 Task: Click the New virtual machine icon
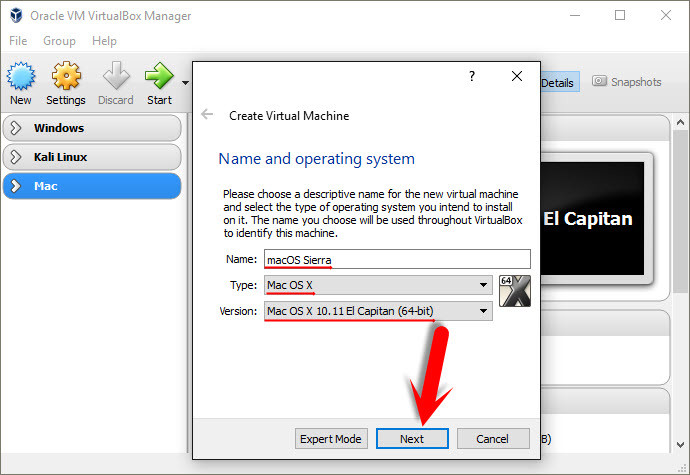pos(21,77)
